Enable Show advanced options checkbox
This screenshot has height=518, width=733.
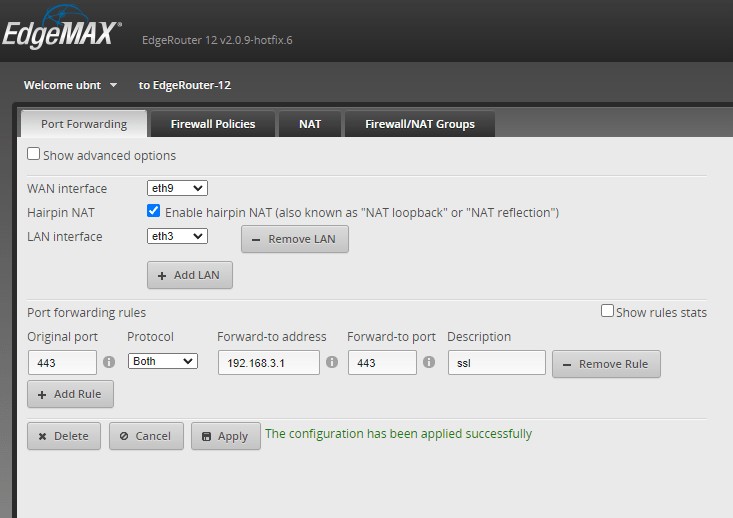[33, 154]
